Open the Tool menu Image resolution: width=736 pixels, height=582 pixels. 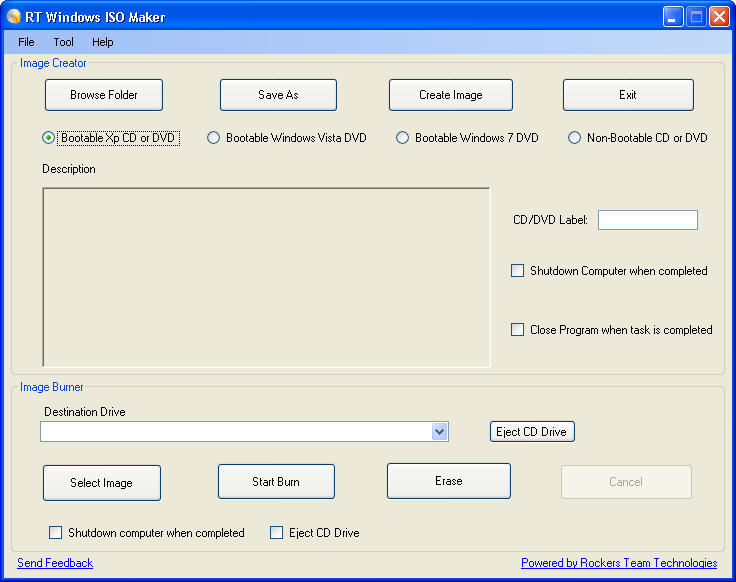[x=64, y=42]
